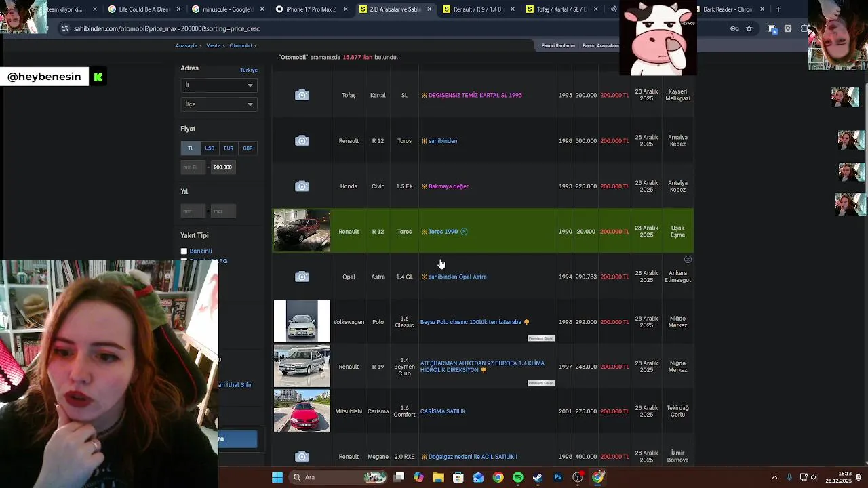Open 'Bakmaya değer' listing
The height and width of the screenshot is (488, 868).
click(448, 186)
